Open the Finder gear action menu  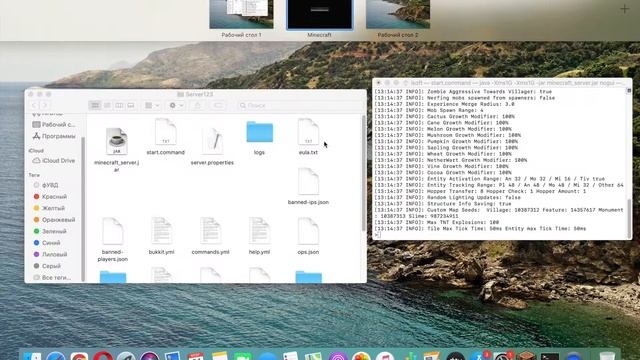176,105
